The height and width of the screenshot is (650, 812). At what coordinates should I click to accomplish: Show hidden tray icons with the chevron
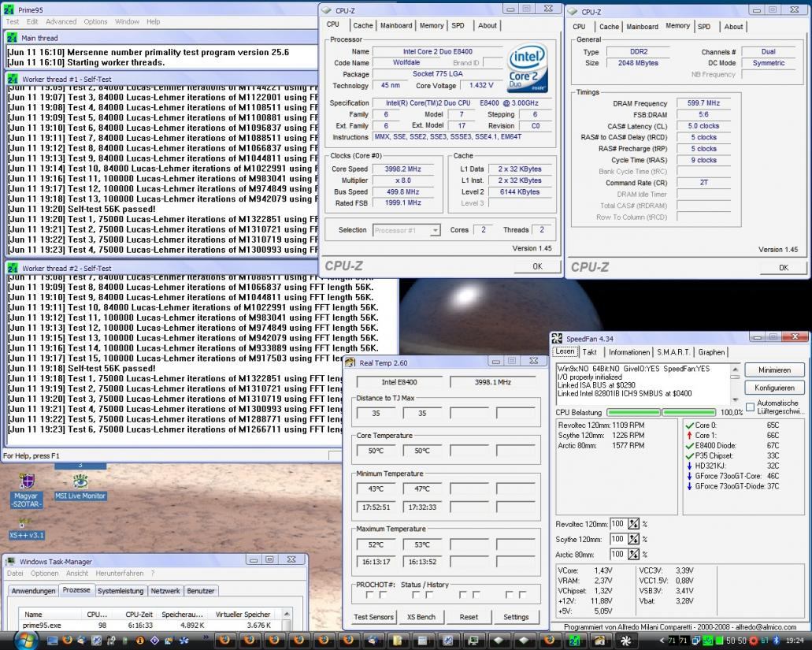point(662,641)
